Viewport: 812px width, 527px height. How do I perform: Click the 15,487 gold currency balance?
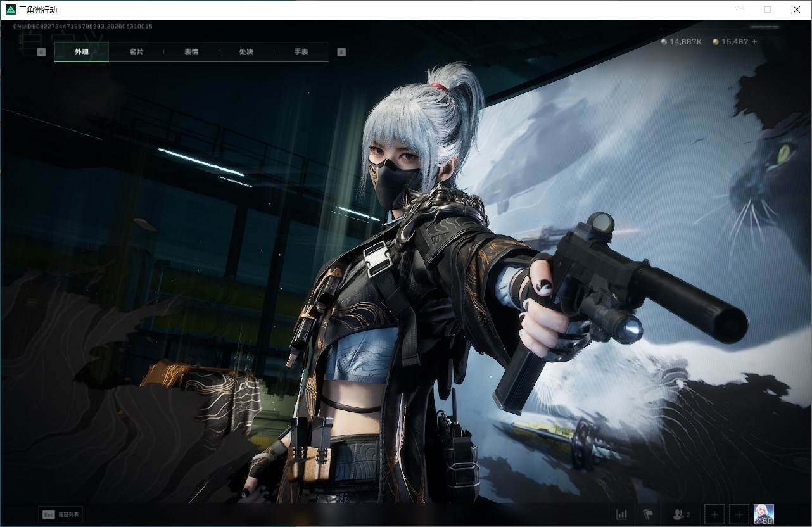pos(730,42)
